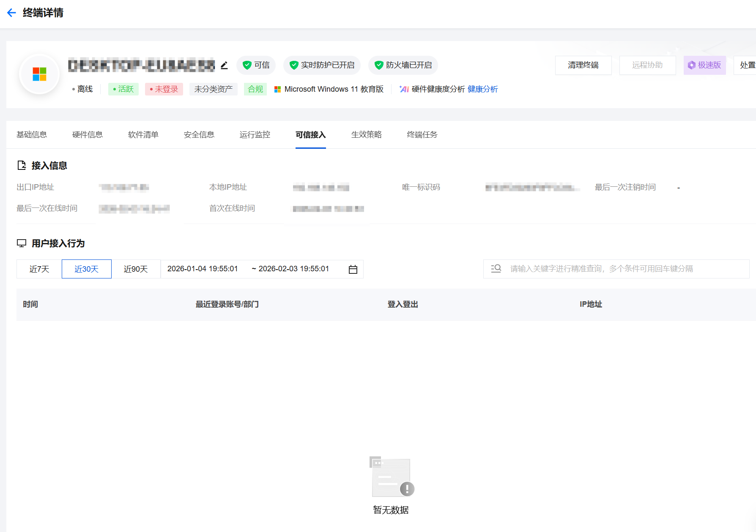The height and width of the screenshot is (532, 756).
Task: Click the back arrow beside 终端详情
Action: [x=11, y=13]
